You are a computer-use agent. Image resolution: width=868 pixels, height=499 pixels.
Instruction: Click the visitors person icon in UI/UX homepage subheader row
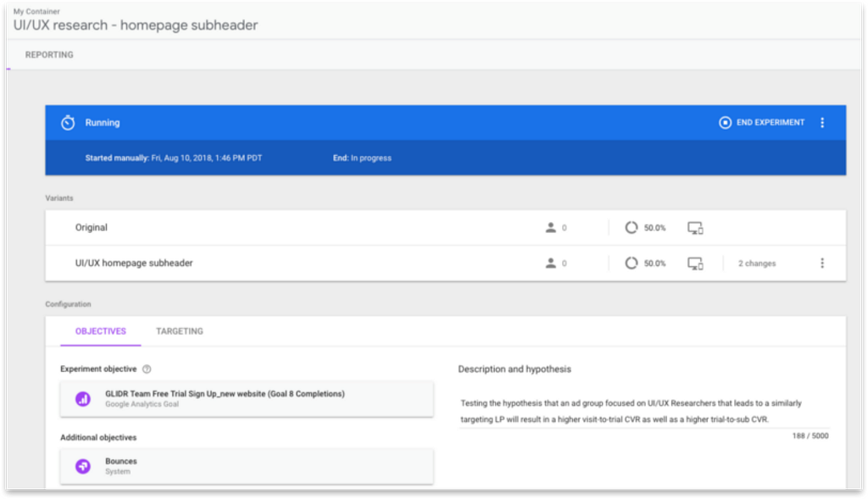pyautogui.click(x=550, y=263)
